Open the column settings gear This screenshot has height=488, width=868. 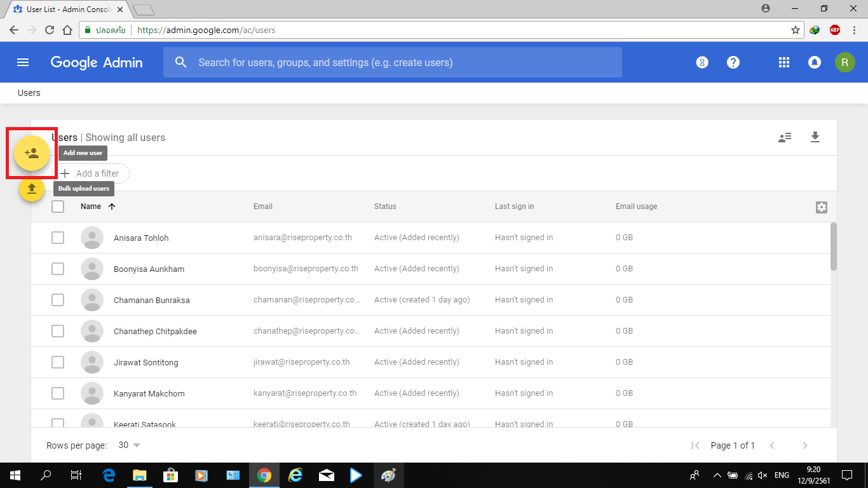[821, 207]
